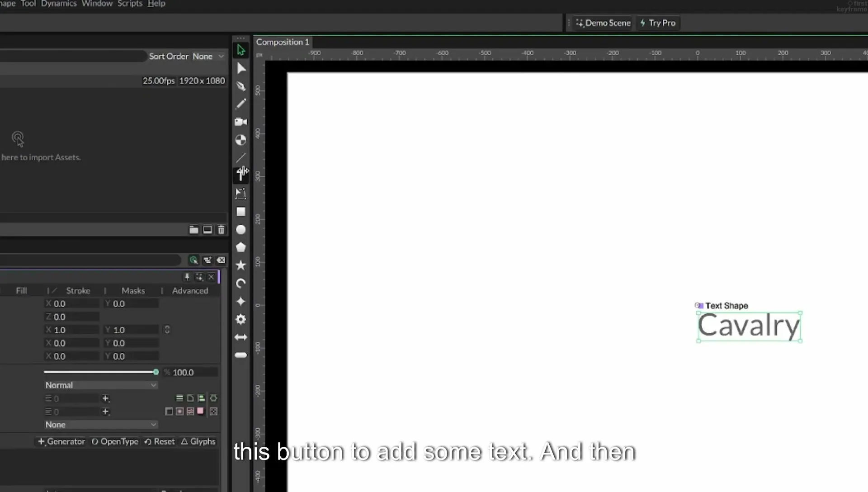Select the Text tool
The height and width of the screenshot is (492, 868).
(241, 175)
